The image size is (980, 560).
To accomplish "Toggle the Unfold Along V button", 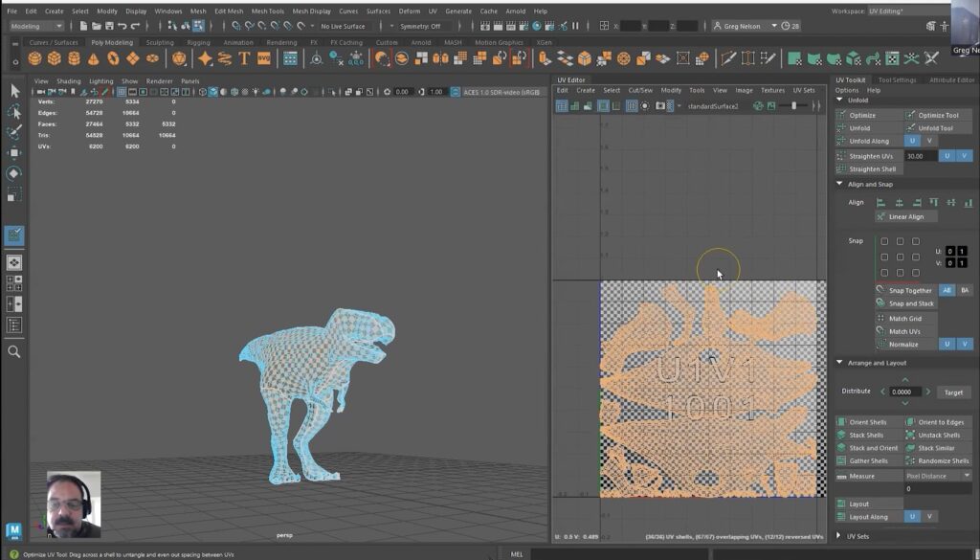I will click(929, 142).
